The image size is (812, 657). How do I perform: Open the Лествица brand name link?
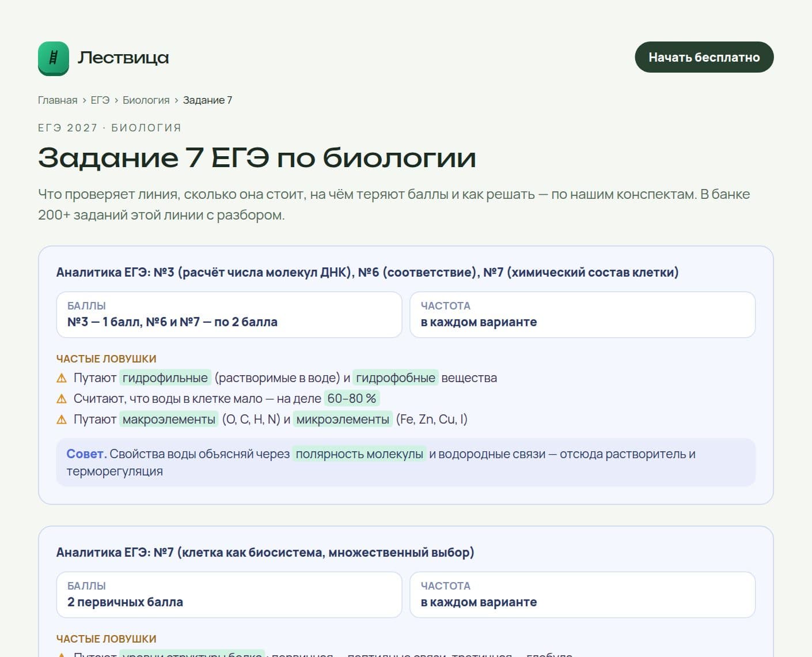(x=123, y=58)
